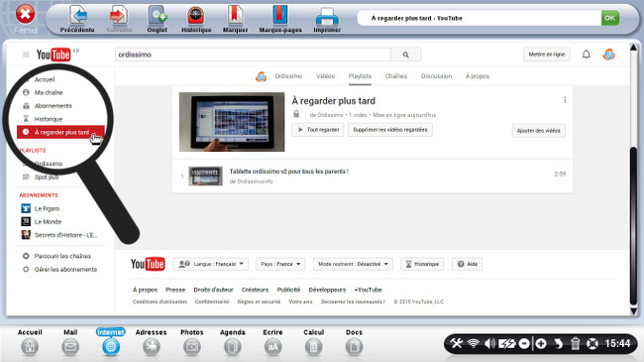Image resolution: width=644 pixels, height=362 pixels.
Task: Switch to the Discussion channel tab
Action: click(436, 76)
